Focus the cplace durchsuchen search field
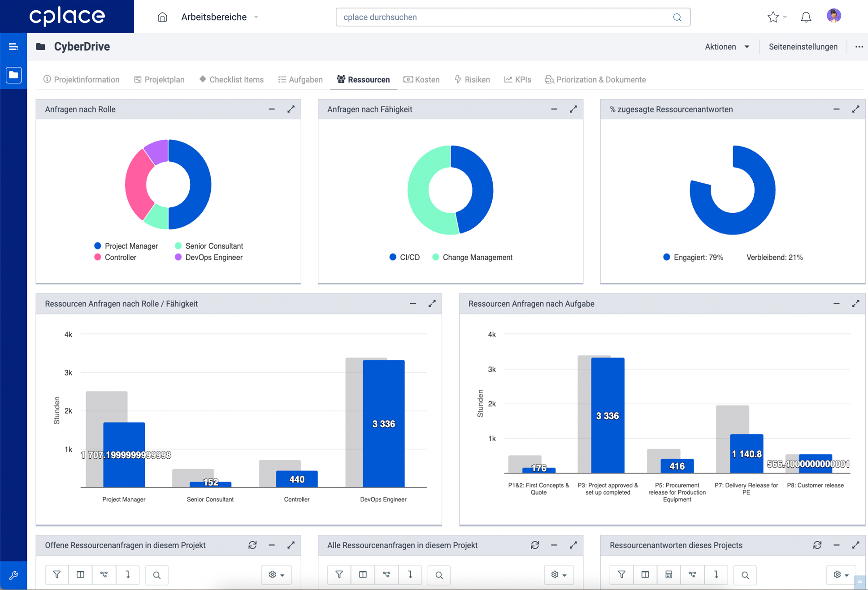Image resolution: width=868 pixels, height=590 pixels. tap(513, 17)
